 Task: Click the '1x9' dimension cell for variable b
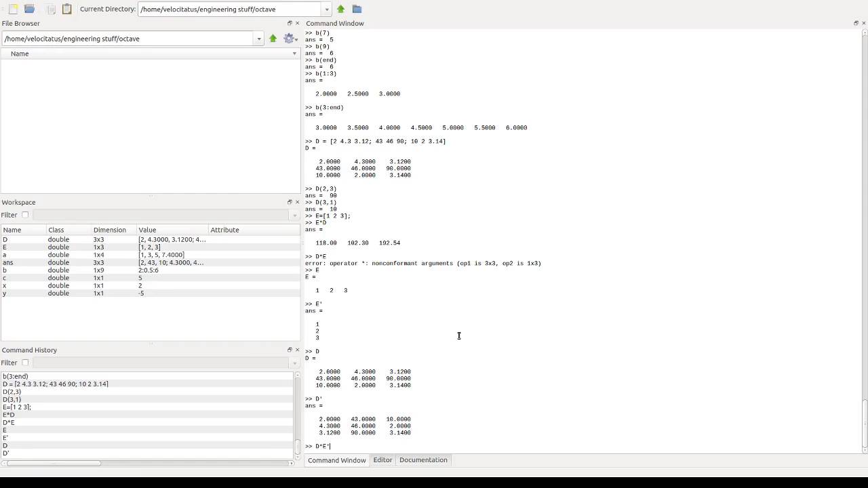[99, 270]
